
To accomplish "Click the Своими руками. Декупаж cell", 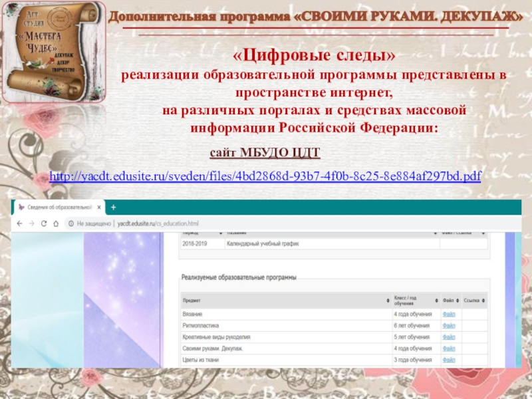I will 287,348.
